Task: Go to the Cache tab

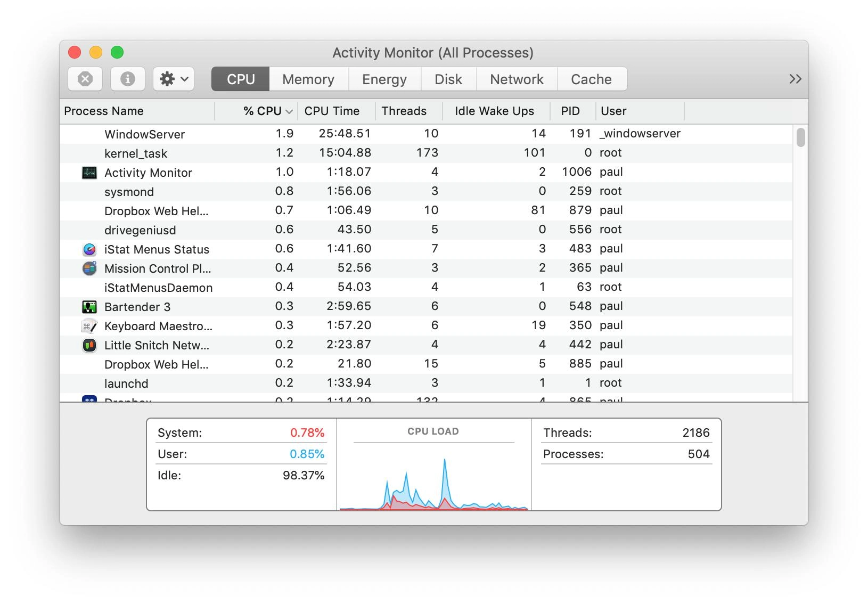Action: 592,79
